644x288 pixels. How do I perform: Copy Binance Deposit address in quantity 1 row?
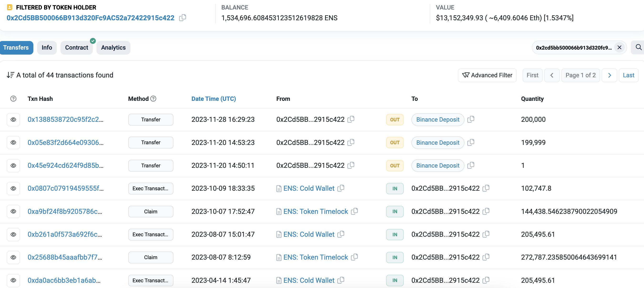[x=471, y=165]
